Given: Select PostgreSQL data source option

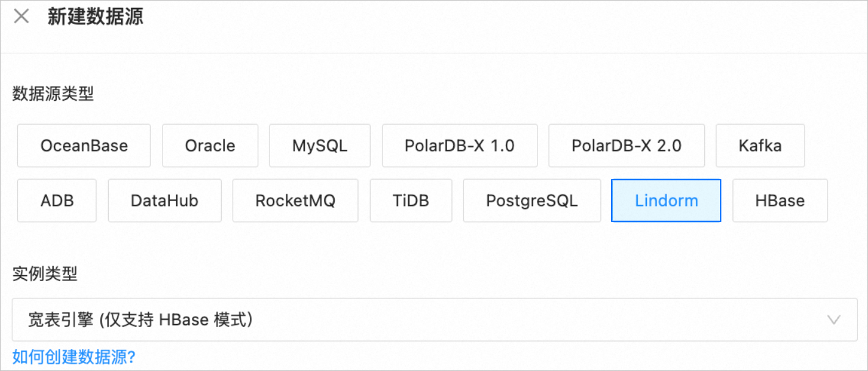Looking at the screenshot, I should click(531, 200).
